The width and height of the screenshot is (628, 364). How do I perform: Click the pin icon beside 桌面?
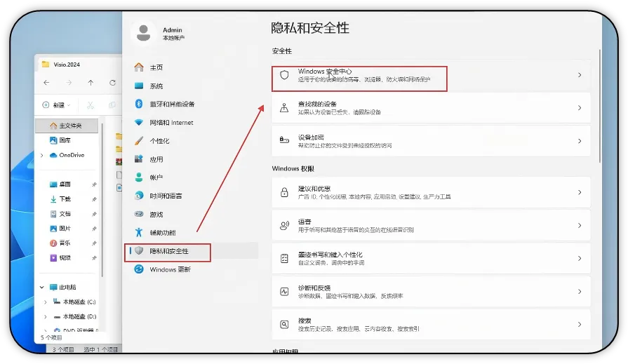point(94,184)
